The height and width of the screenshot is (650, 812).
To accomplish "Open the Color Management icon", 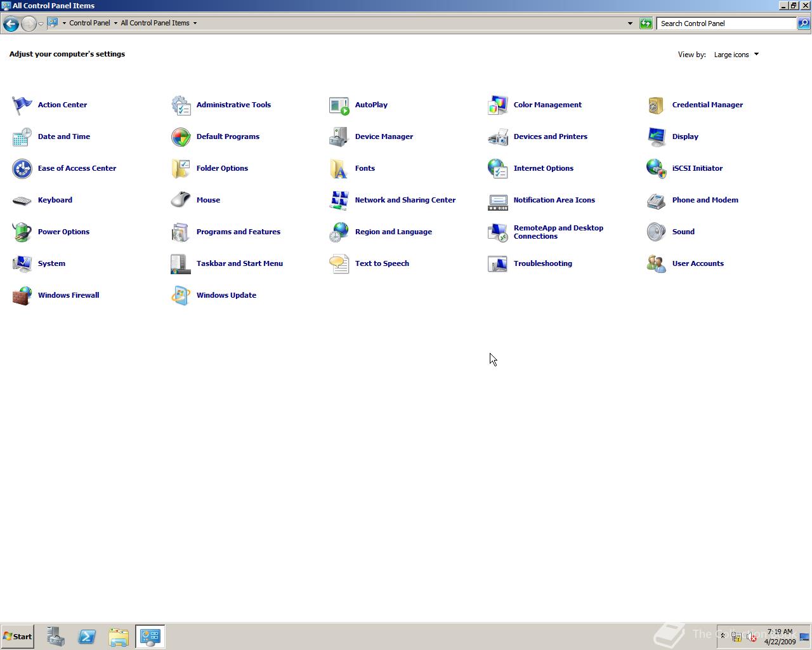I will pos(498,105).
